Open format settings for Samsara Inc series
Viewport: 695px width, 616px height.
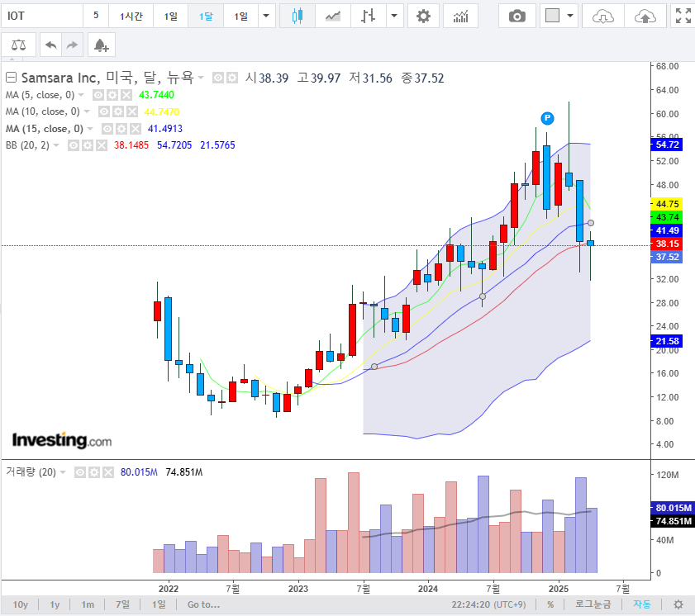coord(232,78)
